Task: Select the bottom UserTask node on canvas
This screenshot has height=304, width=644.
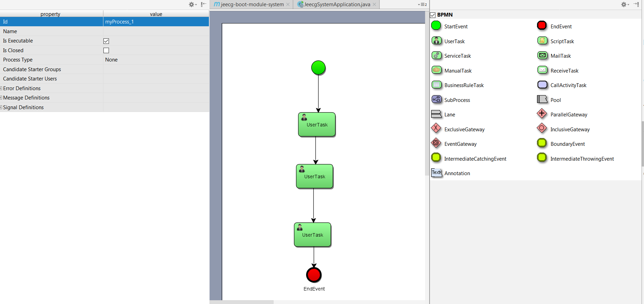Action: pyautogui.click(x=313, y=235)
